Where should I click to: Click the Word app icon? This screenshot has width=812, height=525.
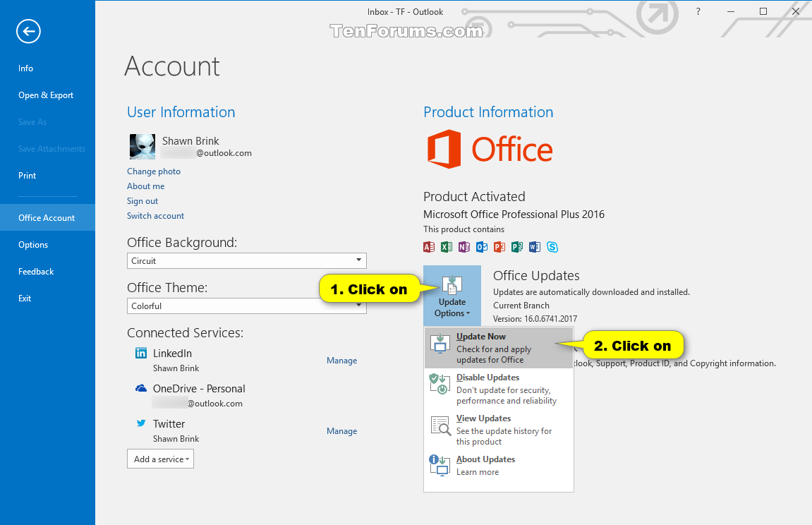(x=535, y=247)
